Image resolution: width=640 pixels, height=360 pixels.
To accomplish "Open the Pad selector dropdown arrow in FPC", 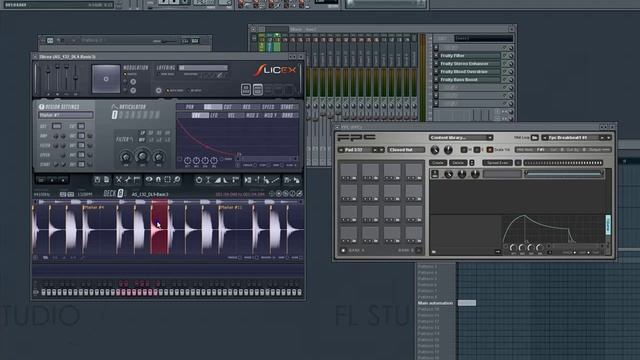I will tap(382, 150).
